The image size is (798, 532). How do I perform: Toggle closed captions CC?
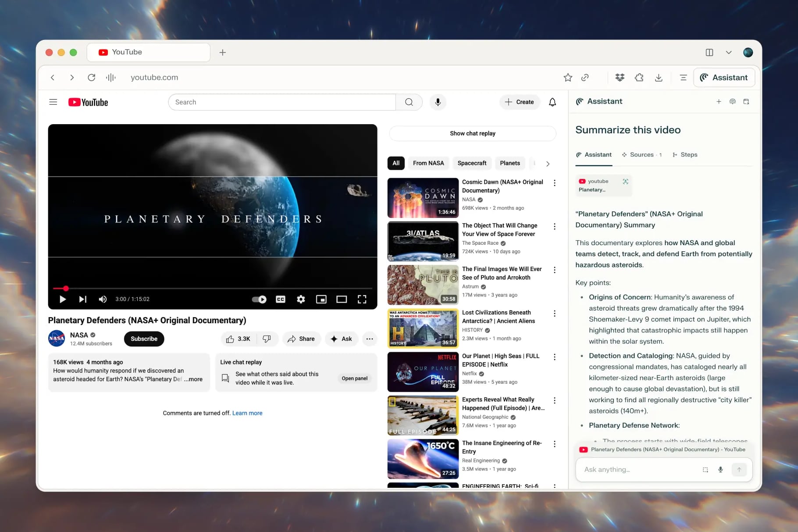pyautogui.click(x=281, y=299)
